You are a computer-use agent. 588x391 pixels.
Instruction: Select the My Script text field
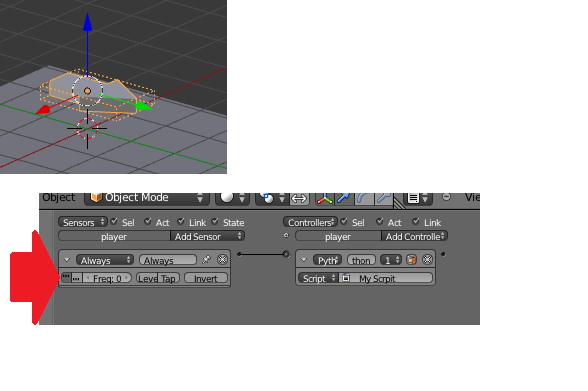point(386,278)
